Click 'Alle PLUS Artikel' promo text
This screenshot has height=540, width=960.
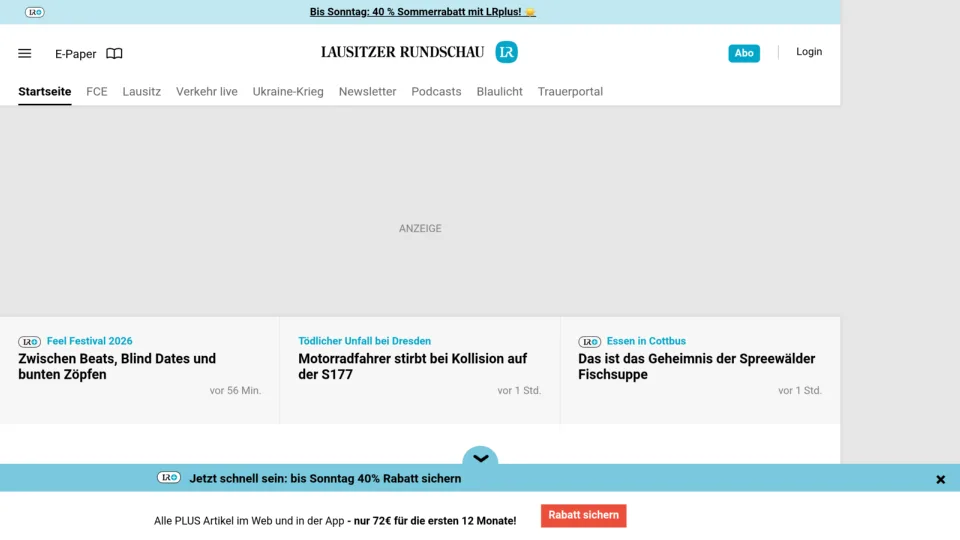click(x=335, y=521)
